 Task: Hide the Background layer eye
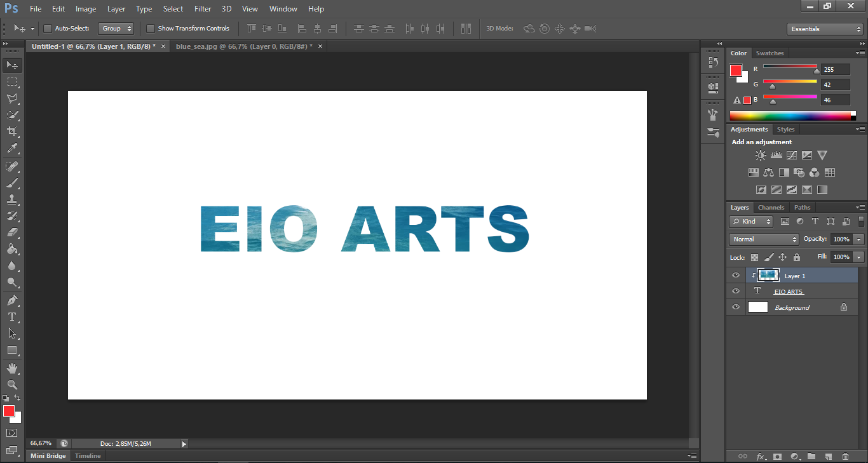click(736, 307)
